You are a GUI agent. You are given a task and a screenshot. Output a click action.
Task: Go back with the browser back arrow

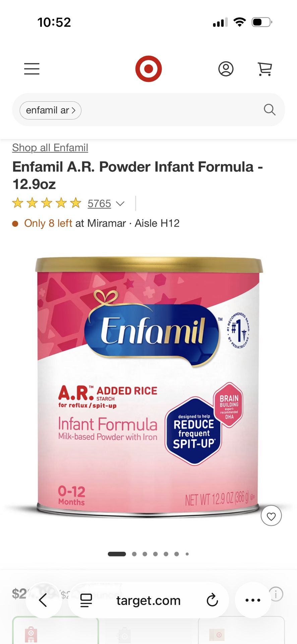coord(43,600)
